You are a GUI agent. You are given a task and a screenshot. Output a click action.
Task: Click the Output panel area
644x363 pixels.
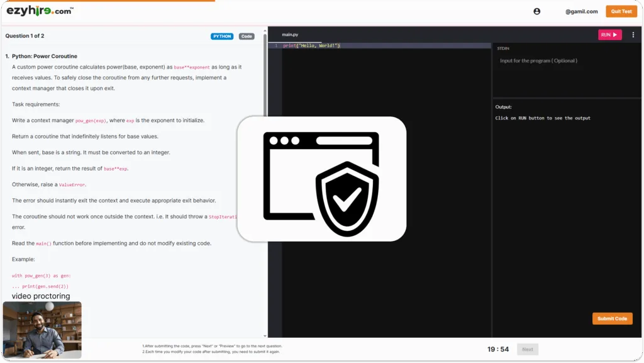pos(566,189)
